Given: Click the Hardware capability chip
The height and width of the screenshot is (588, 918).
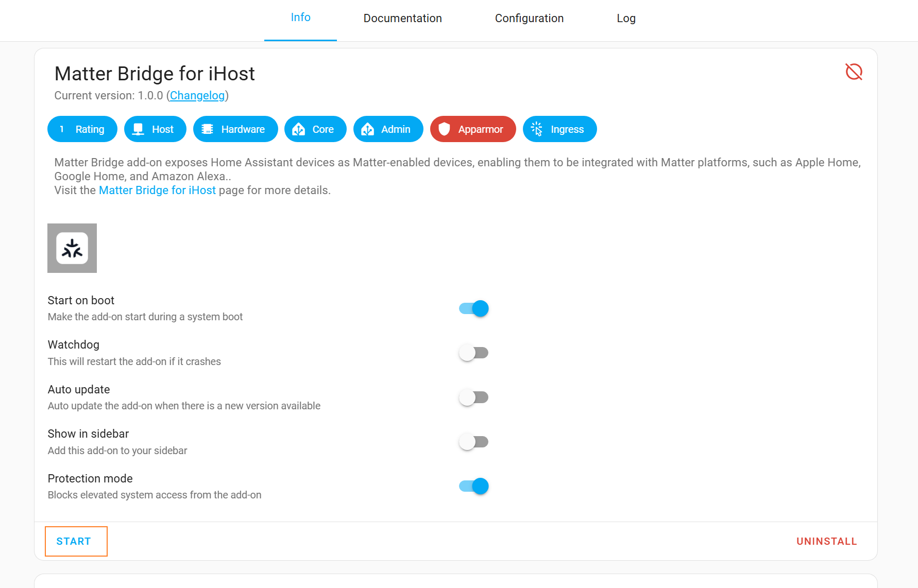Looking at the screenshot, I should tap(235, 129).
